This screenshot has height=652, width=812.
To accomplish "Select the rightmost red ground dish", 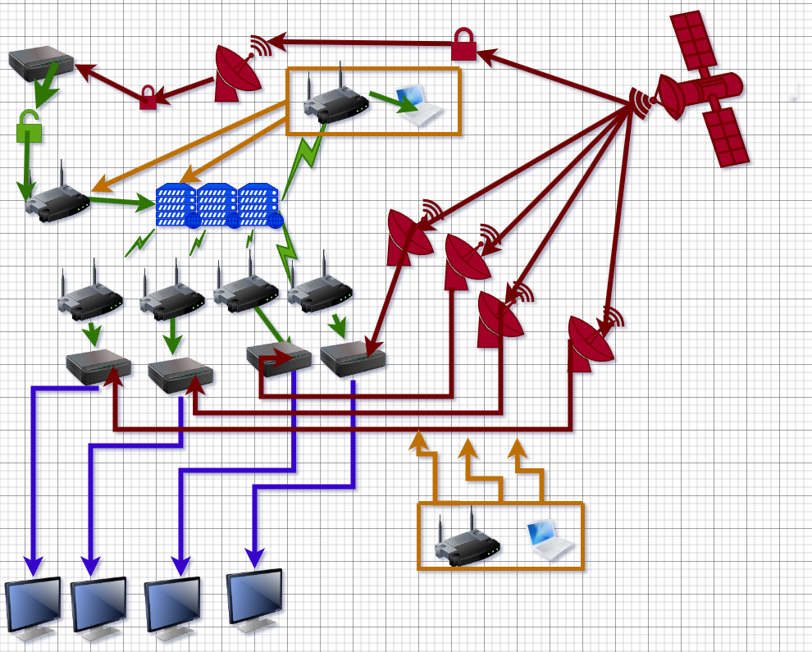I will (595, 340).
